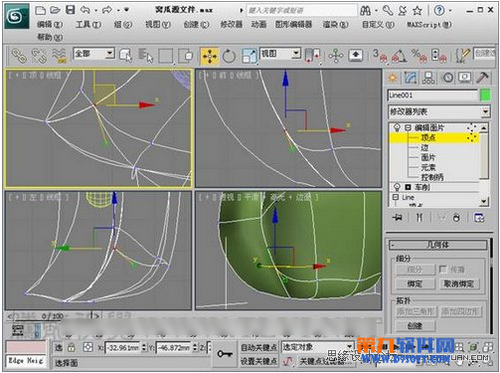Viewport: 500px width, 373px height.
Task: Click the green object color swatch
Action: click(485, 95)
